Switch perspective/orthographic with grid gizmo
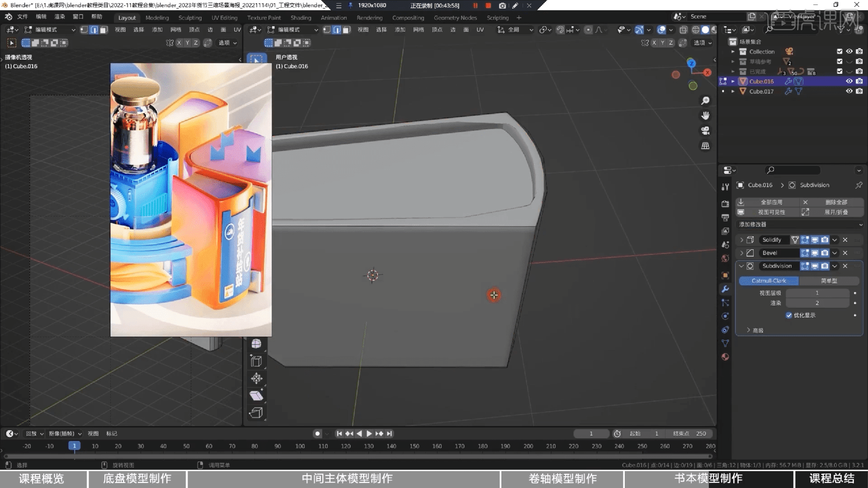This screenshot has width=868, height=488. (705, 145)
